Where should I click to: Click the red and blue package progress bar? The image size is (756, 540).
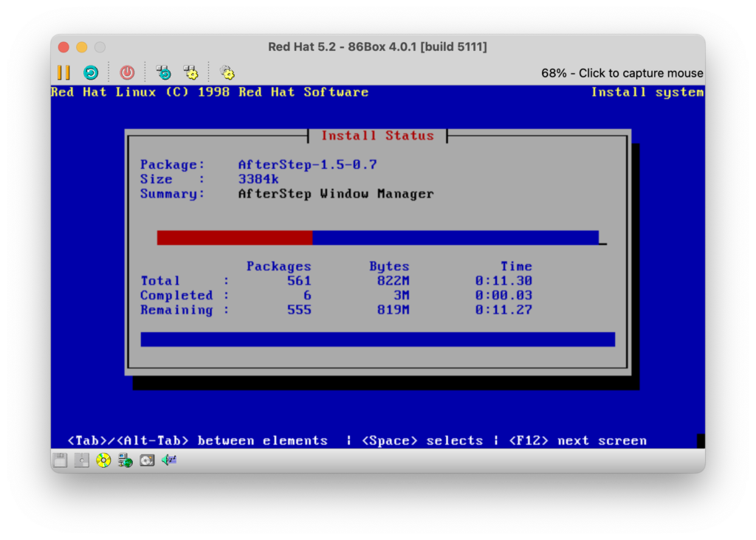pos(378,238)
